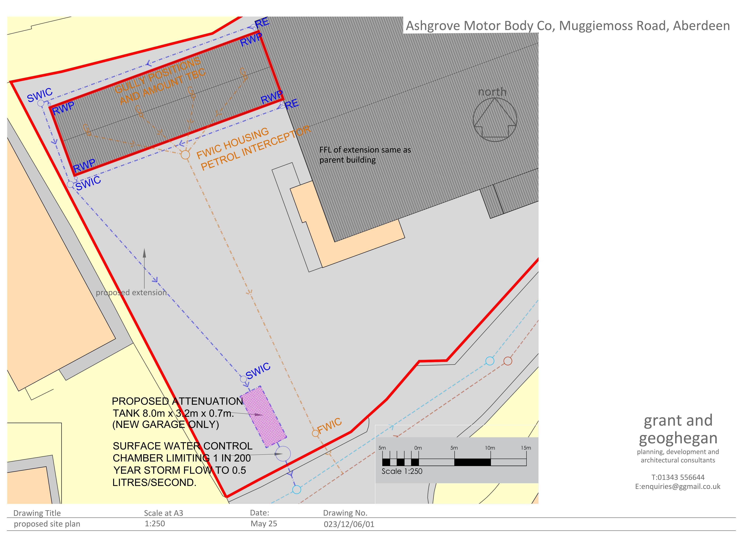Click the 'FFL of extension same as parent building' note
Viewport: 756px width, 535px height.
[365, 155]
